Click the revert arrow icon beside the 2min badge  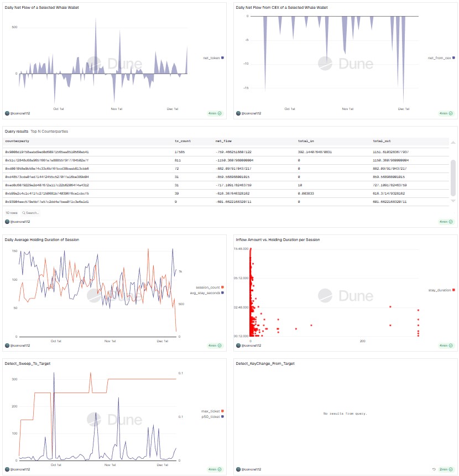tap(434, 469)
